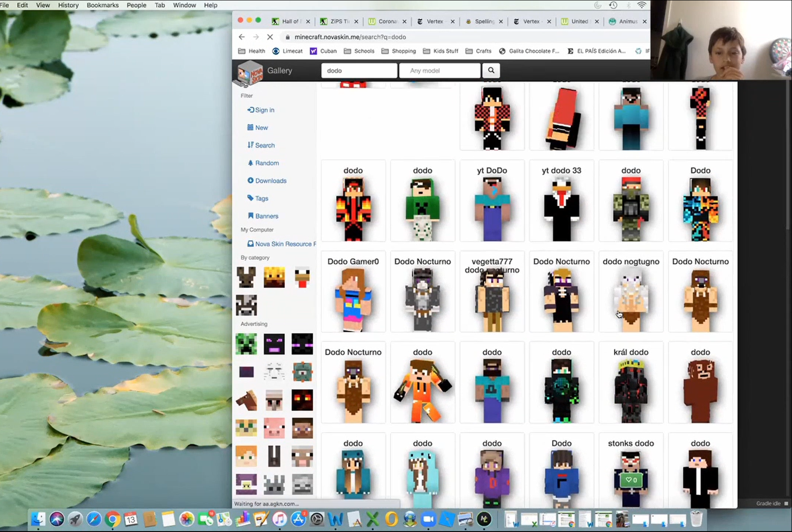Open App Store from the dock

tap(298, 519)
